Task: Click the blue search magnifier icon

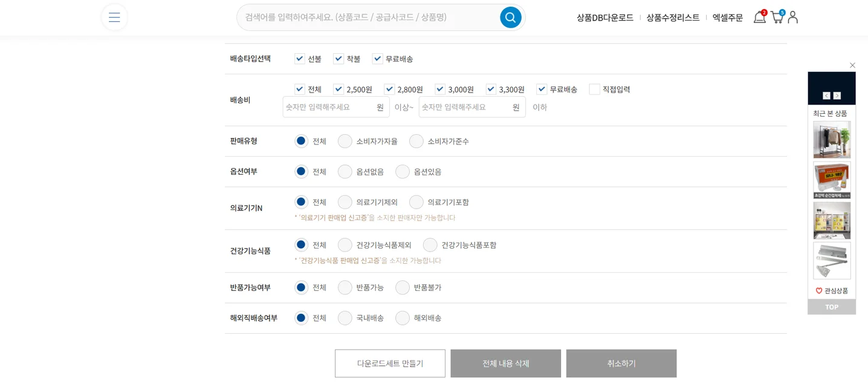Action: pyautogui.click(x=510, y=17)
